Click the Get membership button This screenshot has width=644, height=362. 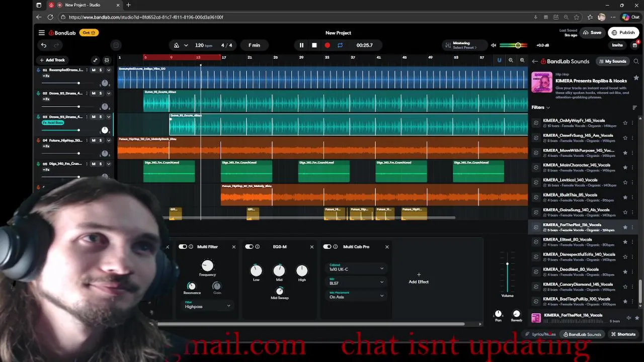89,33
